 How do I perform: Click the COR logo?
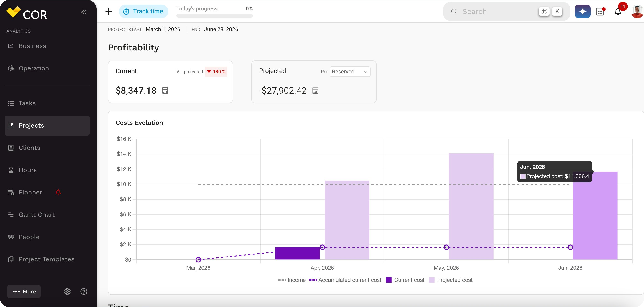26,13
